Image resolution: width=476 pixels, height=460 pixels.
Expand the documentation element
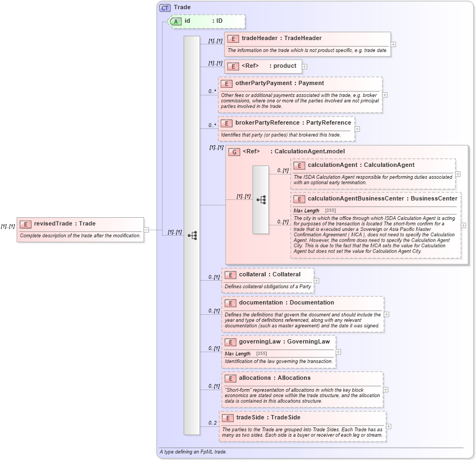[387, 314]
